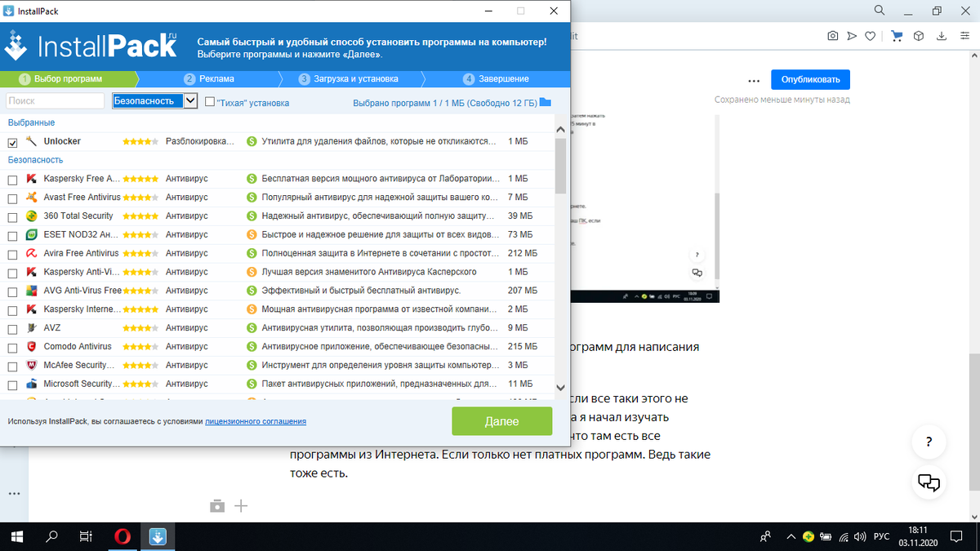
Task: Open the browser downloads icon
Action: 942,36
